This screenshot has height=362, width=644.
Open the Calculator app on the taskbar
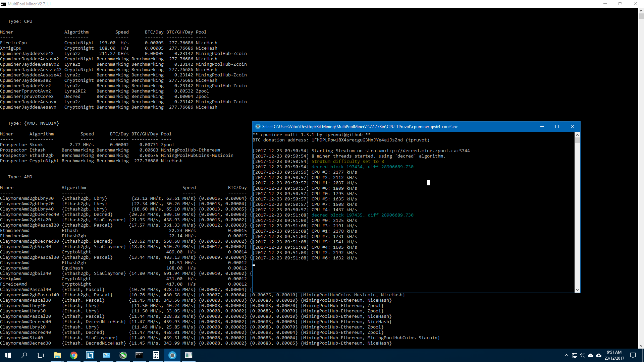click(x=156, y=355)
